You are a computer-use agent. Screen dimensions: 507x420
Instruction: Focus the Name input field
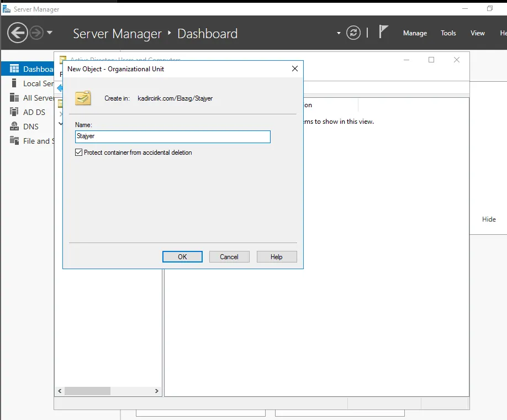click(173, 136)
